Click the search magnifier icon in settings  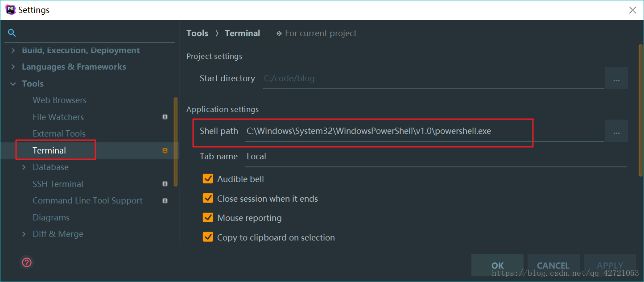tap(12, 33)
